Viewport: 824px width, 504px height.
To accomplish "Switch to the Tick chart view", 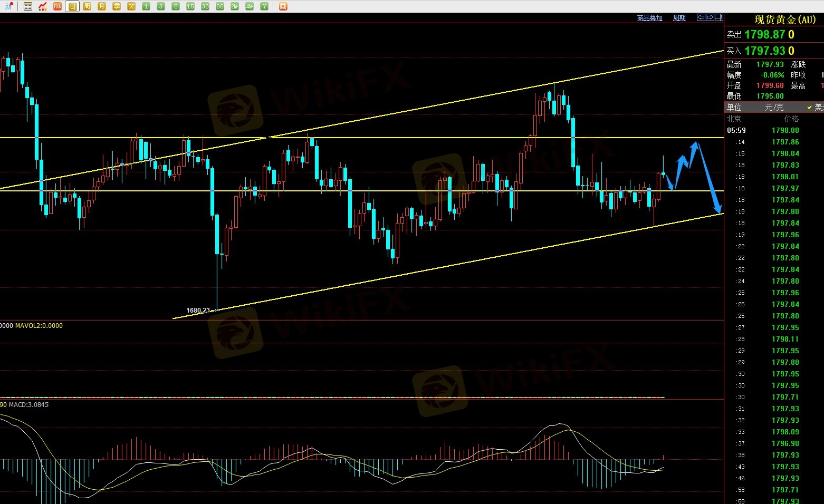I will click(58, 6).
